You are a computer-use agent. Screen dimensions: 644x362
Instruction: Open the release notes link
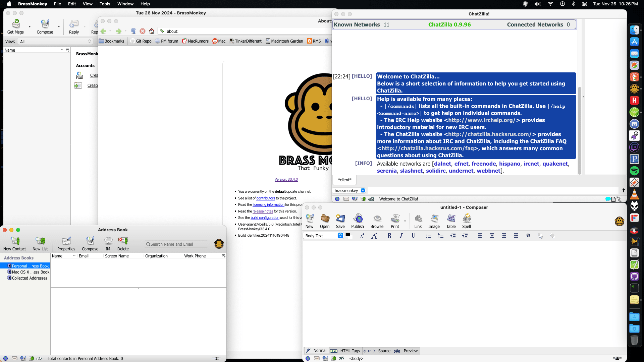click(263, 211)
